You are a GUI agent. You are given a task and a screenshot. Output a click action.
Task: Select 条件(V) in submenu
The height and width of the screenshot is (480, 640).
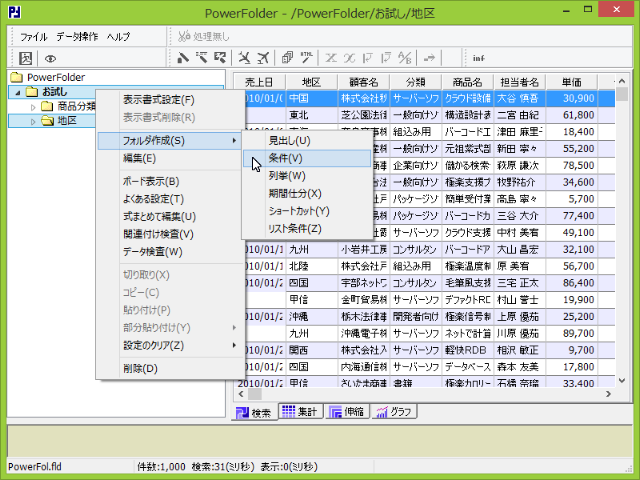307,158
